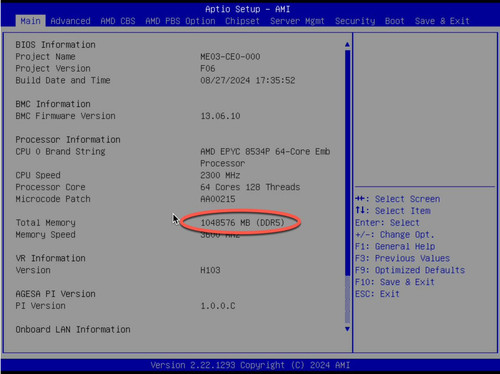
Task: Click the F06 version value
Action: [207, 68]
